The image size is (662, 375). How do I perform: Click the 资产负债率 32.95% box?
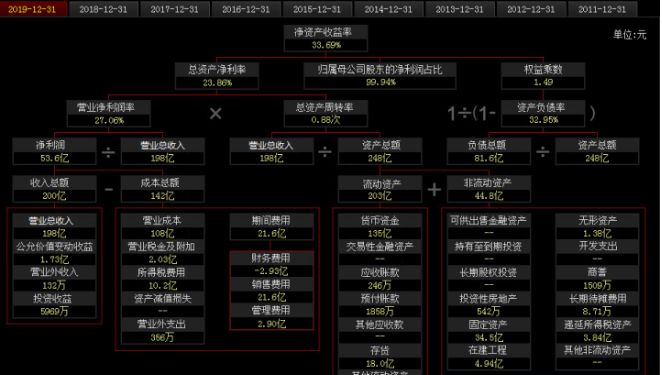click(543, 114)
